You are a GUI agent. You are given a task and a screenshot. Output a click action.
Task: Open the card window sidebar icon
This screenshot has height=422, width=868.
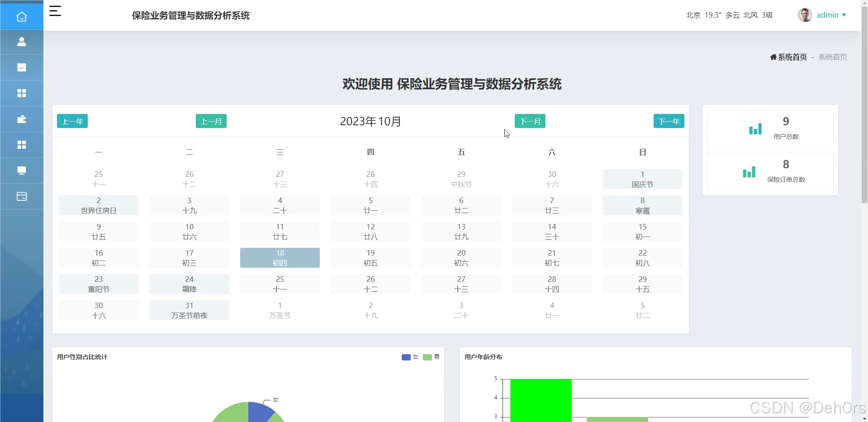(x=22, y=196)
